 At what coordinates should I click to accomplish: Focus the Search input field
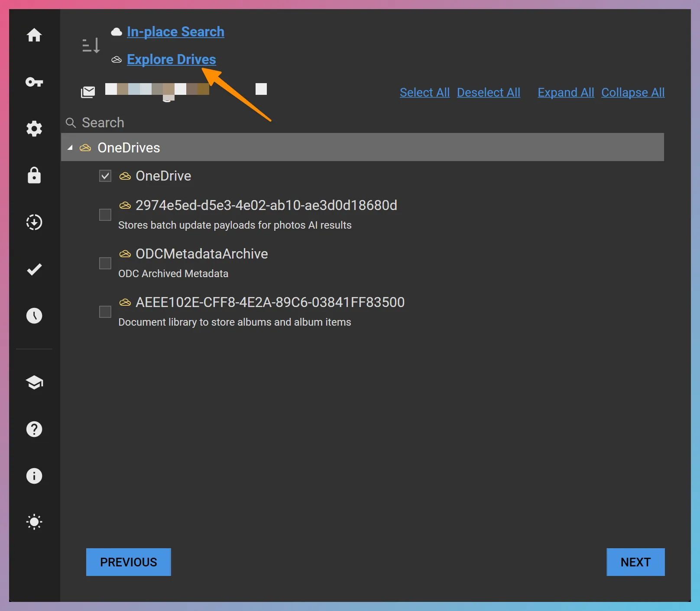(x=363, y=123)
